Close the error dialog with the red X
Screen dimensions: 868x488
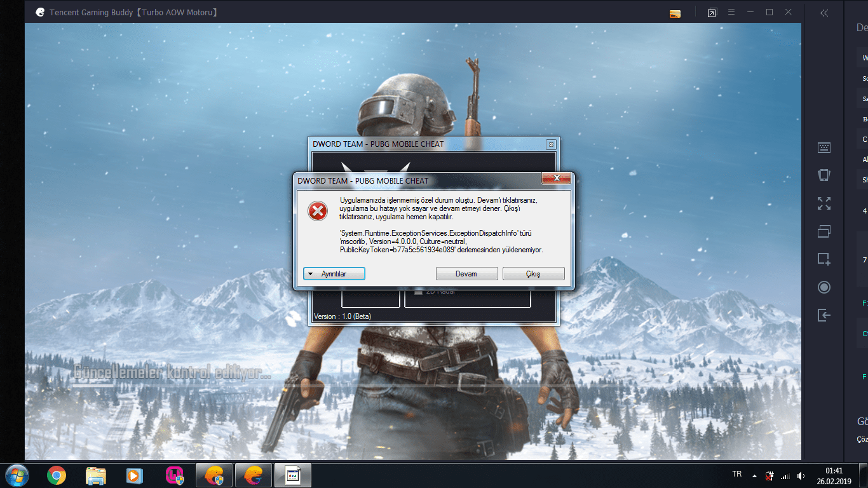coord(555,178)
